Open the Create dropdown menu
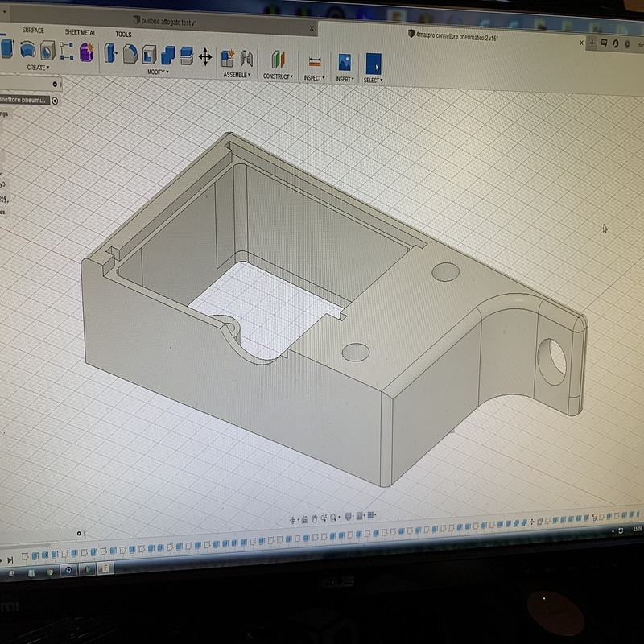Viewport: 644px width, 644px height. click(38, 68)
